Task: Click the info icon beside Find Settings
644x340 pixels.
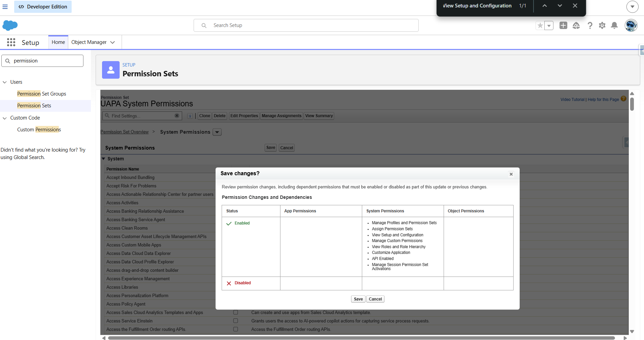Action: pyautogui.click(x=190, y=116)
